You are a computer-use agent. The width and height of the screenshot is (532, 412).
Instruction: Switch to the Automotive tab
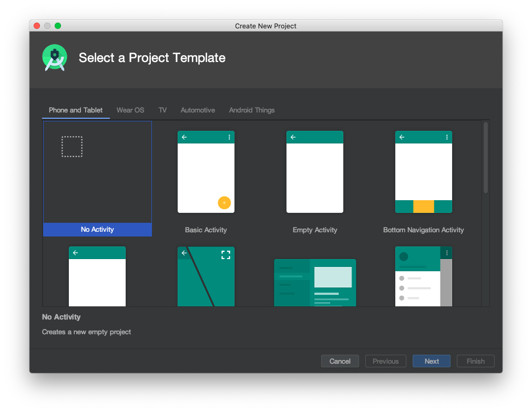point(198,110)
